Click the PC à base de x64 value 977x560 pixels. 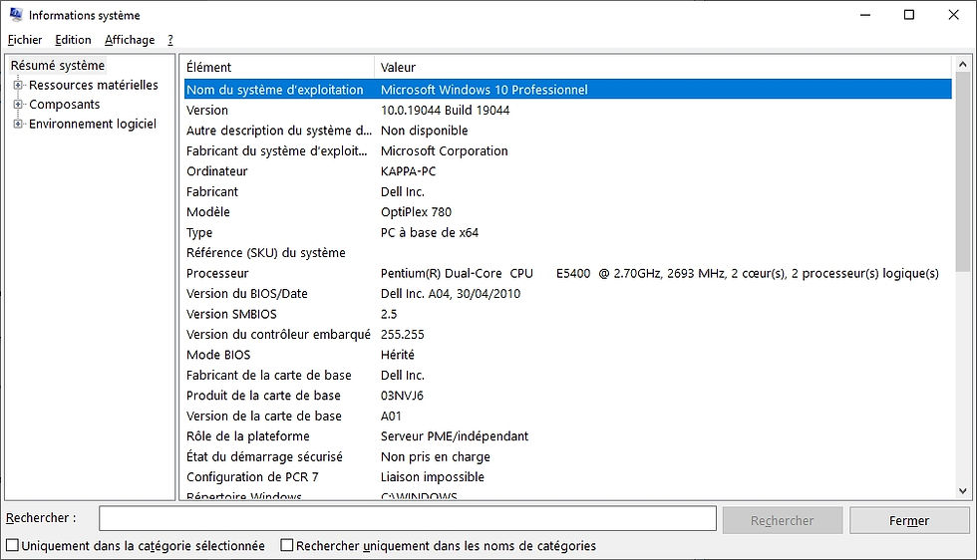[430, 232]
